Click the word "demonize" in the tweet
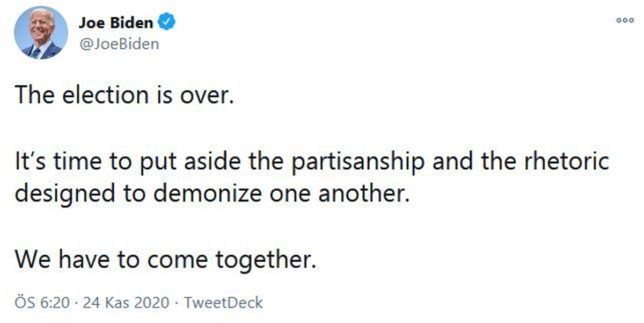 tap(213, 193)
